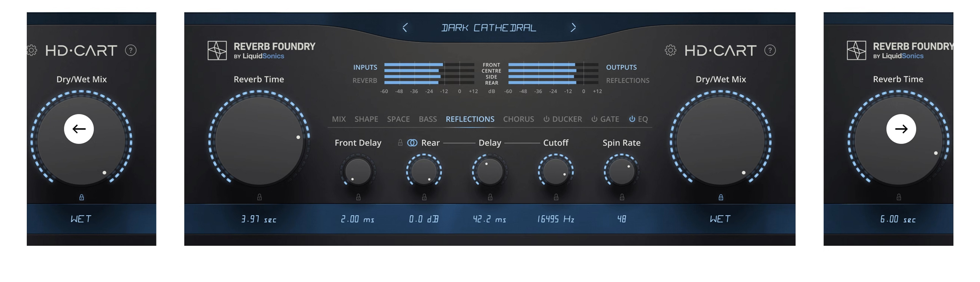Switch meters to INPUTS
The height and width of the screenshot is (282, 980).
point(365,67)
